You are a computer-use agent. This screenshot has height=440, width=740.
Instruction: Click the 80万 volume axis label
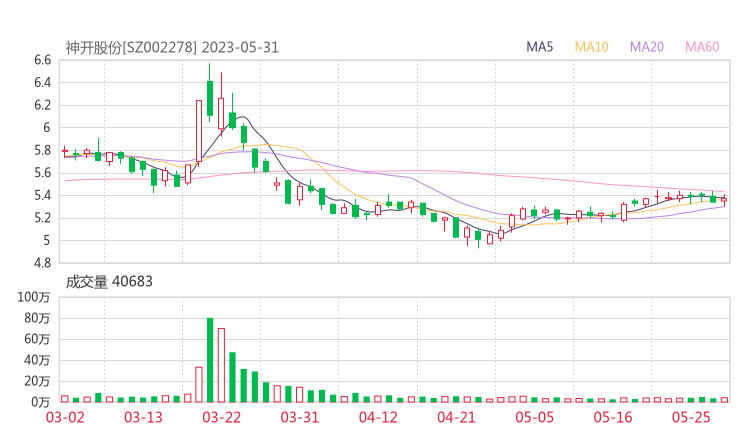(37, 318)
